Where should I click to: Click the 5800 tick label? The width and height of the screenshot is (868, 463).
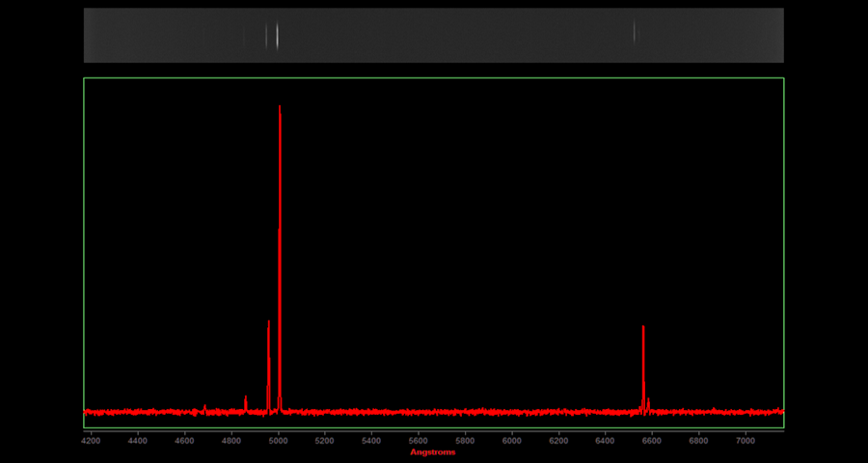click(x=465, y=440)
